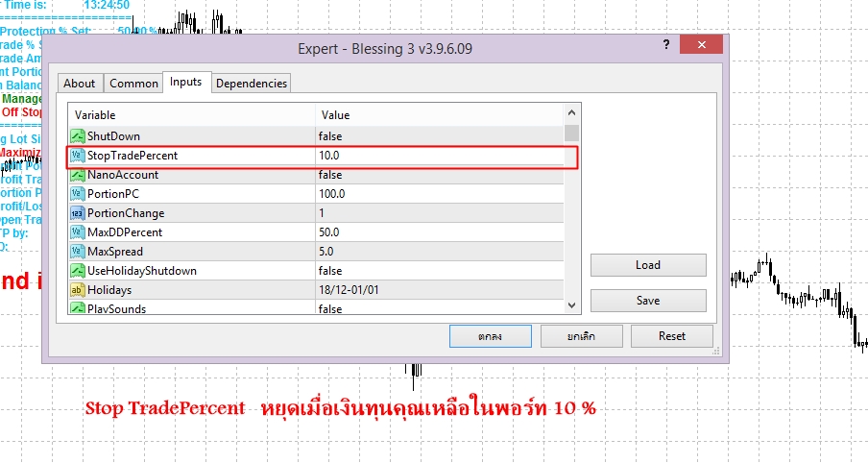Select the Holidays value 18/12-01/01

(x=349, y=290)
